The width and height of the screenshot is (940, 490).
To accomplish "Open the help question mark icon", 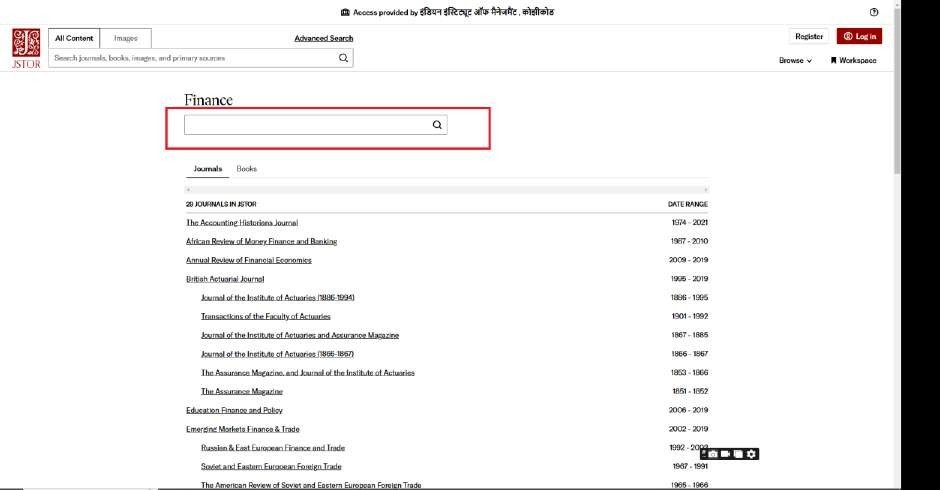I will [x=874, y=12].
